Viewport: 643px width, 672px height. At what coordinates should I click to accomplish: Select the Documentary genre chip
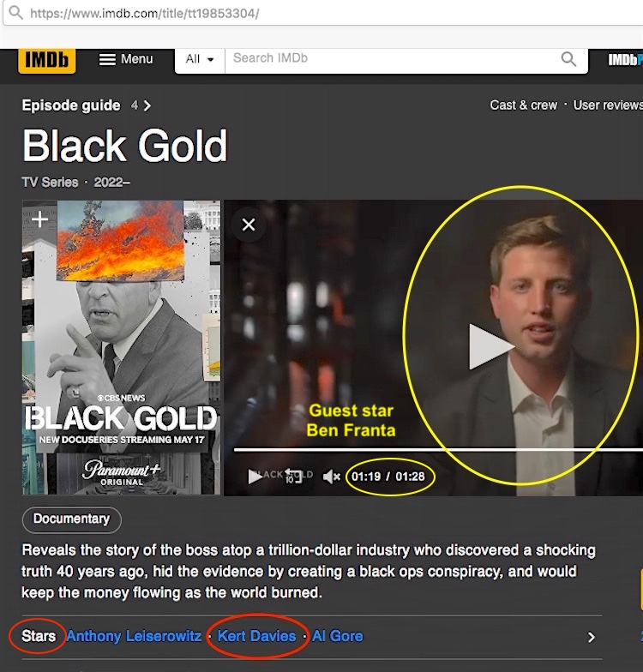(71, 519)
